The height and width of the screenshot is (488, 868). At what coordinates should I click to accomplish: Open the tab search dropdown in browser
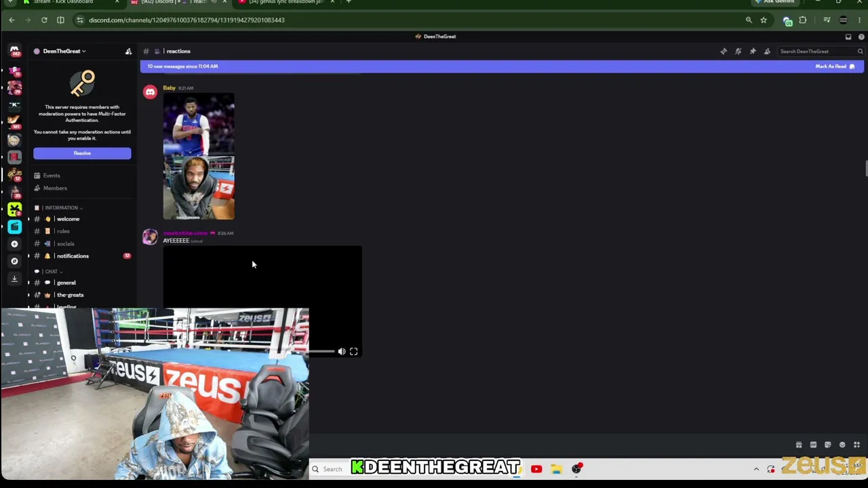point(10,2)
